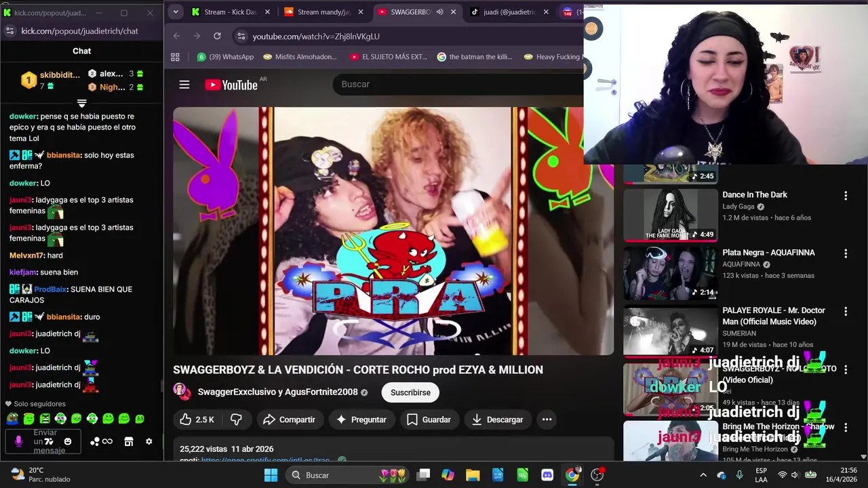Open Discord from the taskbar
The height and width of the screenshot is (488, 868).
pyautogui.click(x=547, y=474)
